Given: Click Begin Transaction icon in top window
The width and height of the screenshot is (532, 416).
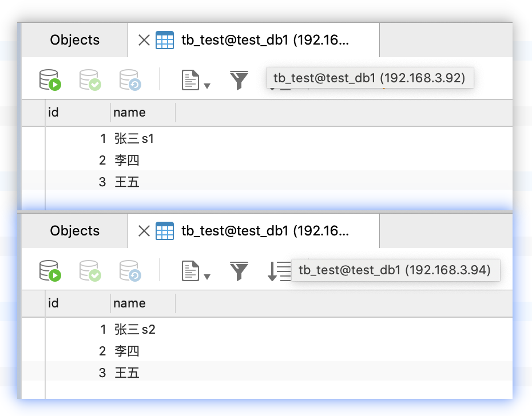Looking at the screenshot, I should pos(50,80).
